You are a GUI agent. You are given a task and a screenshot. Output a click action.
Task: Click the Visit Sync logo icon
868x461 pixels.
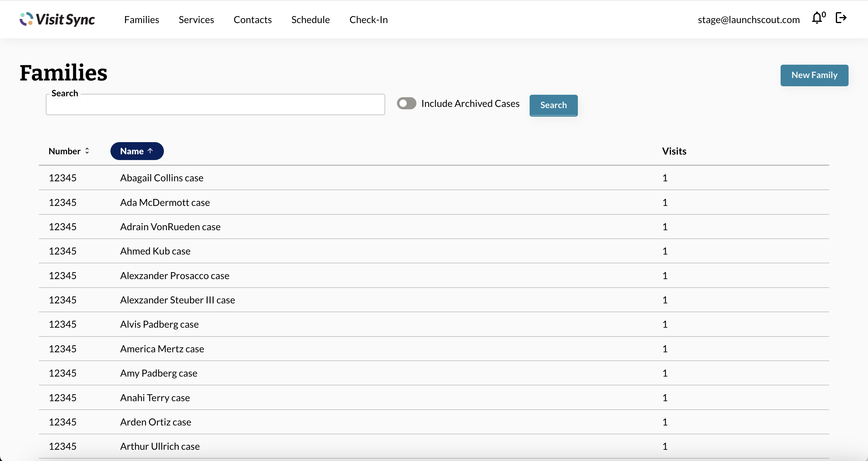[26, 19]
